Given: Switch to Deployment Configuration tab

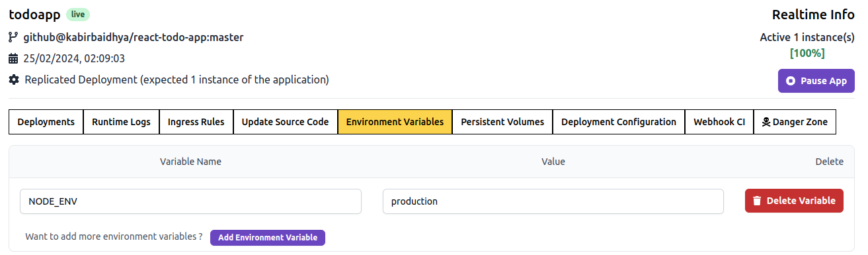Looking at the screenshot, I should coord(619,122).
